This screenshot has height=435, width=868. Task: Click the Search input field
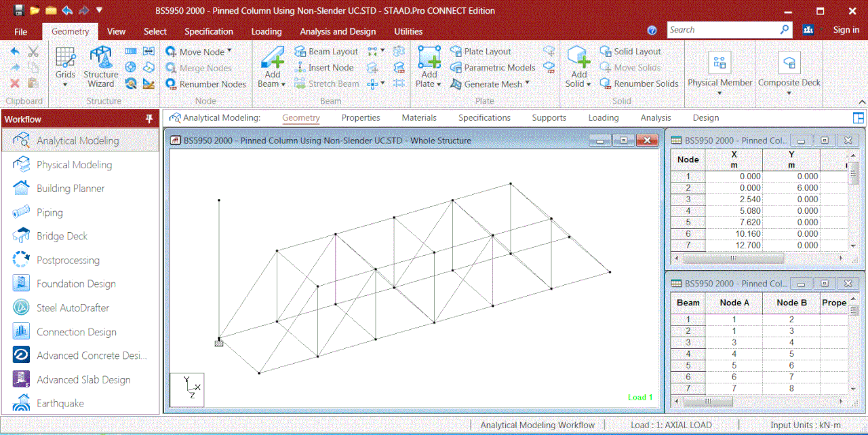[x=723, y=30]
